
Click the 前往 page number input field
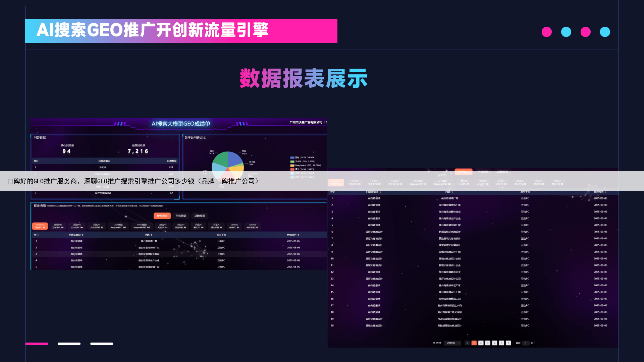point(526,343)
